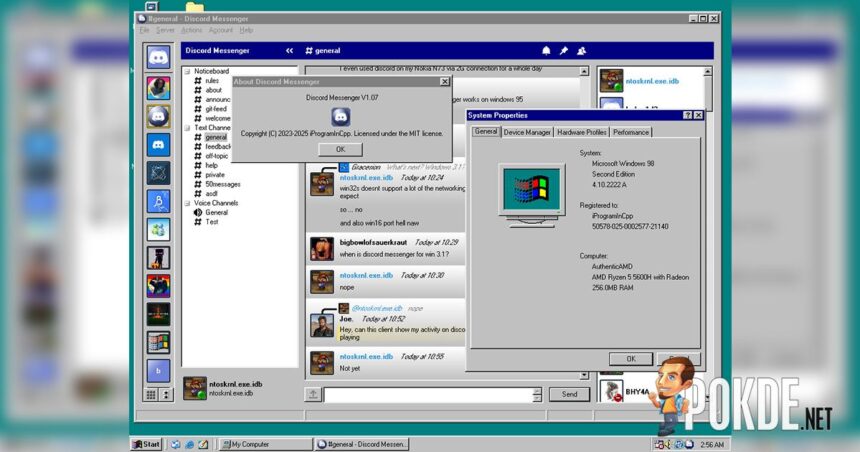The image size is (860, 452).
Task: Select the second server avatar in sidebar
Action: 159,88
